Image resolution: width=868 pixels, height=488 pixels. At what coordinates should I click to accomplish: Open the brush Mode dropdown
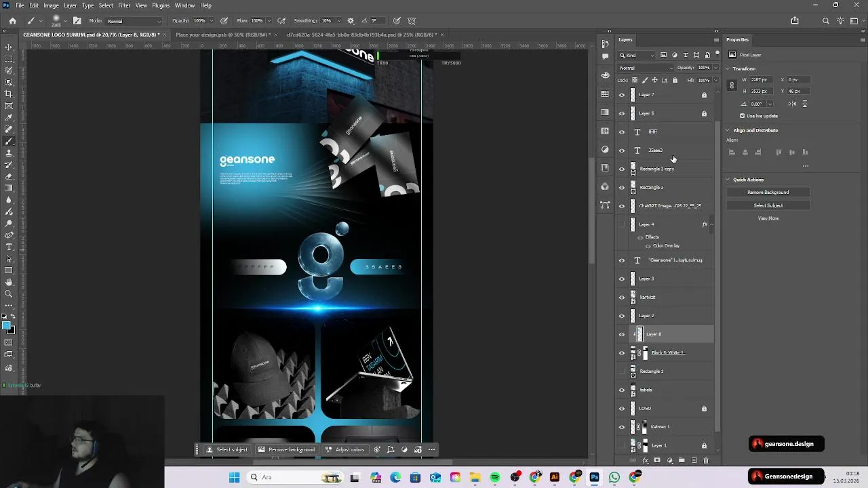pos(135,21)
